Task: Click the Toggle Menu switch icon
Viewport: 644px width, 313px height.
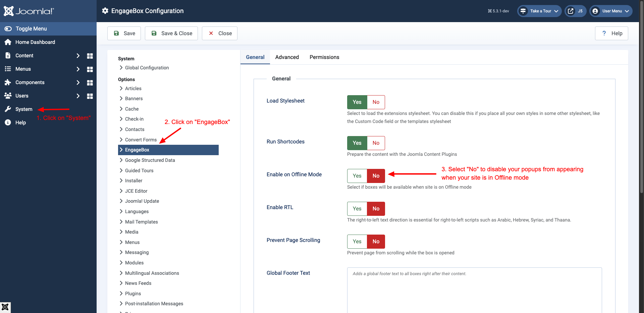Action: coord(8,29)
